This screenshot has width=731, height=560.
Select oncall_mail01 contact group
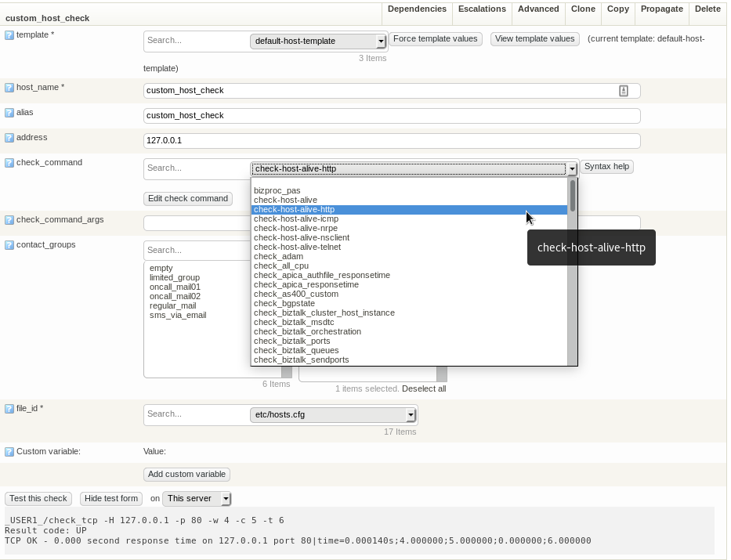point(175,287)
